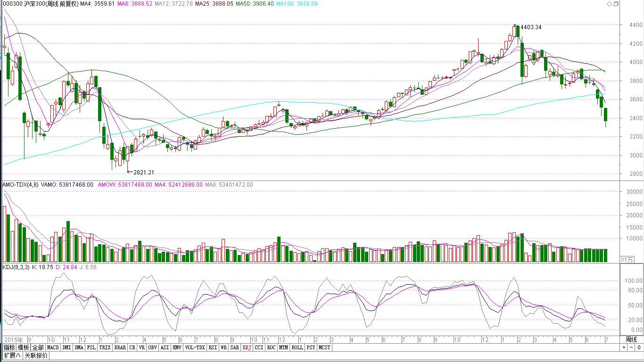Switch indicator to MCST

pos(324,347)
